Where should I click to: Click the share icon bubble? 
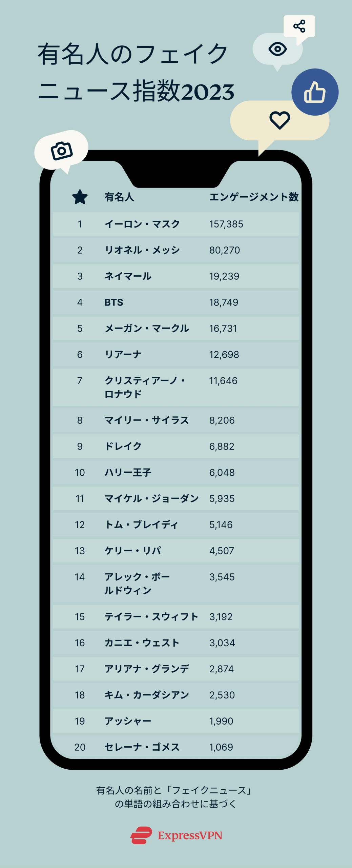(299, 26)
